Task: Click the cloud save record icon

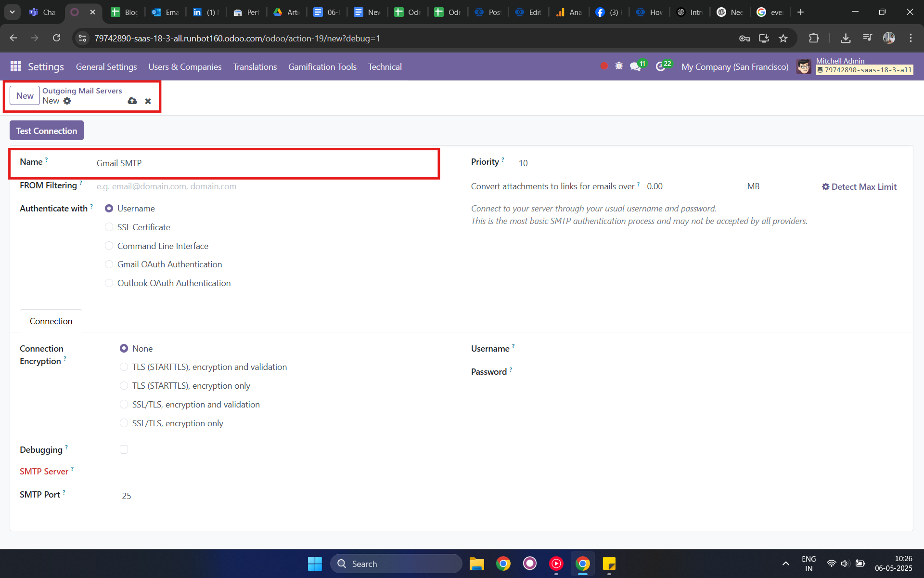Action: pyautogui.click(x=132, y=101)
